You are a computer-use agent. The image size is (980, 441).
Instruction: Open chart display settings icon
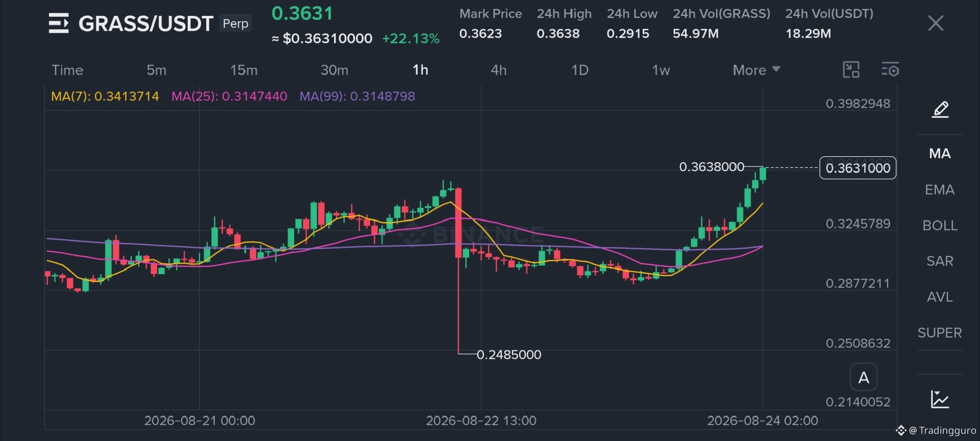click(x=890, y=69)
